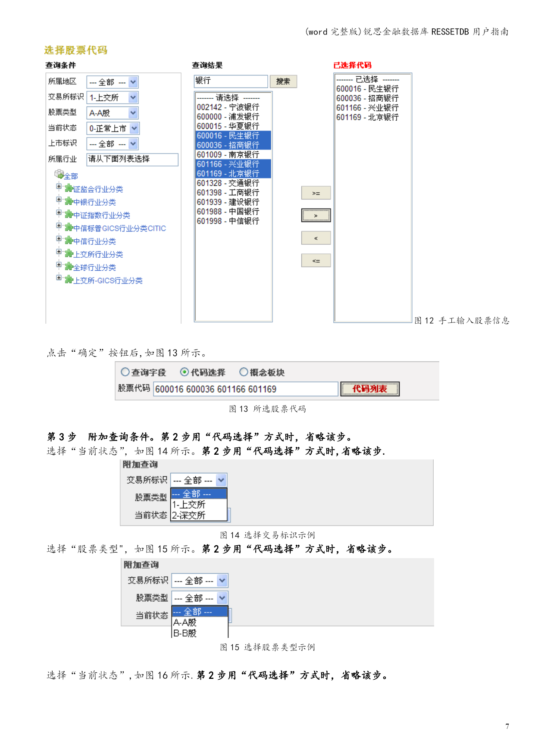Choose --- 全部 --- in figure 14 open list
The width and height of the screenshot is (535, 756).
tap(199, 494)
